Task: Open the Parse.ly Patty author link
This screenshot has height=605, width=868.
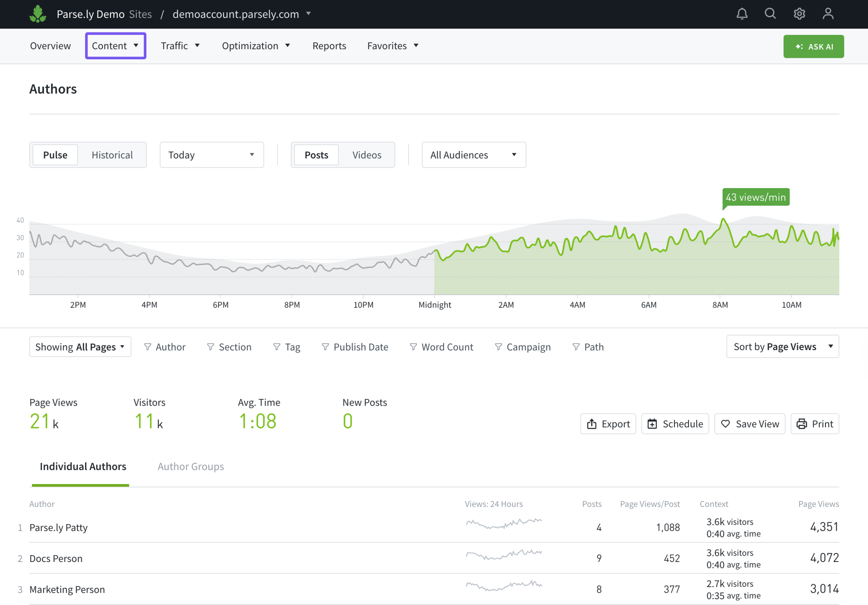Action: click(x=59, y=527)
